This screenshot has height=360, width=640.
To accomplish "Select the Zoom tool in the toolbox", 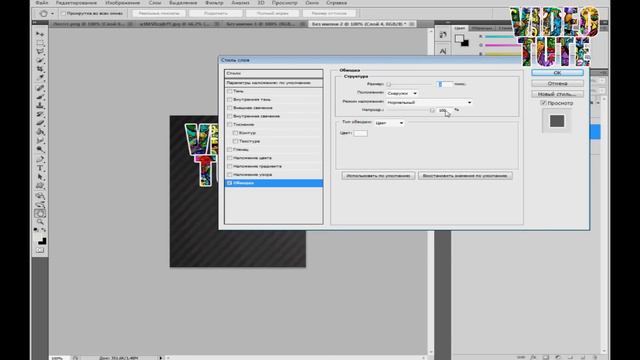I will pos(40,222).
